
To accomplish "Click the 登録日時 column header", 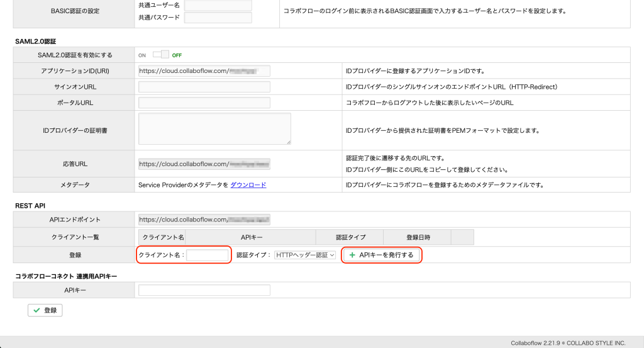I will click(418, 237).
